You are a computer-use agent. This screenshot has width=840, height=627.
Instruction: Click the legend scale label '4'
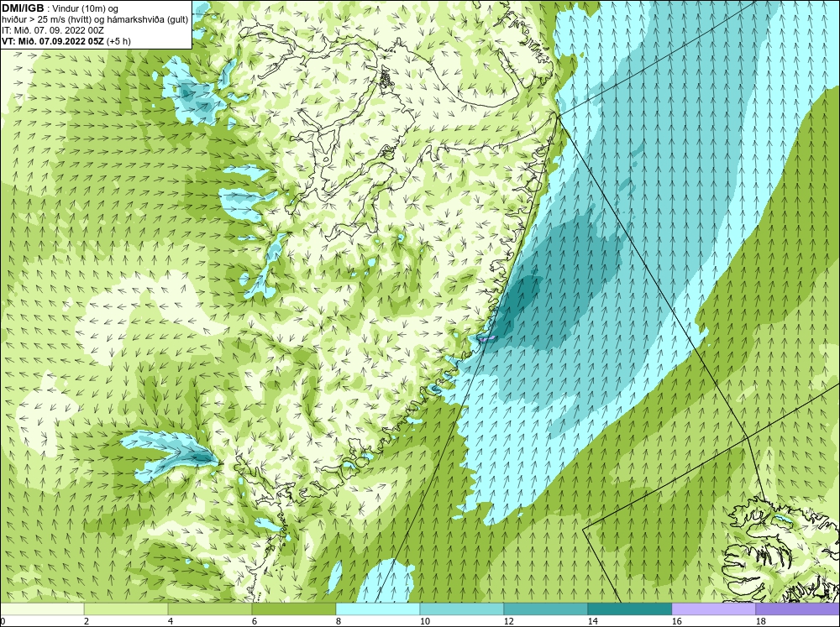[x=171, y=621]
